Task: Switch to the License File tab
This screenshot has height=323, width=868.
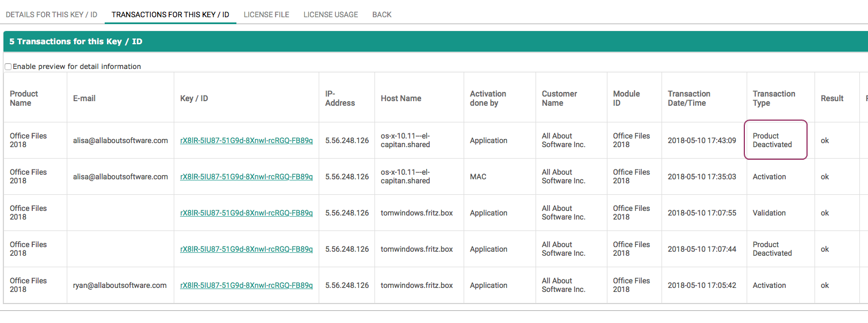Action: click(266, 14)
